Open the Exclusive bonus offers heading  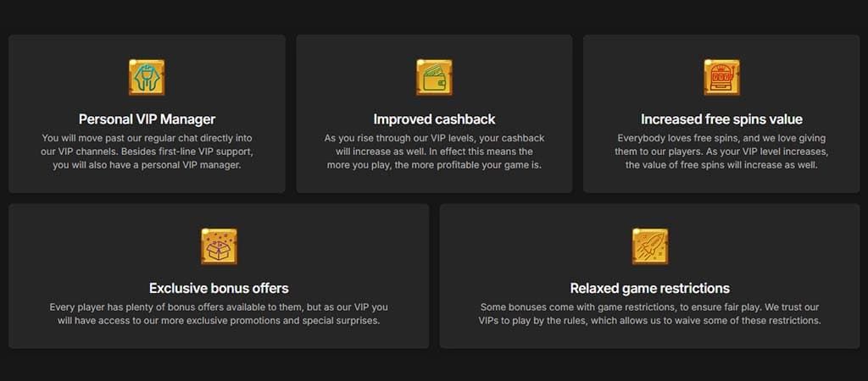click(x=219, y=288)
